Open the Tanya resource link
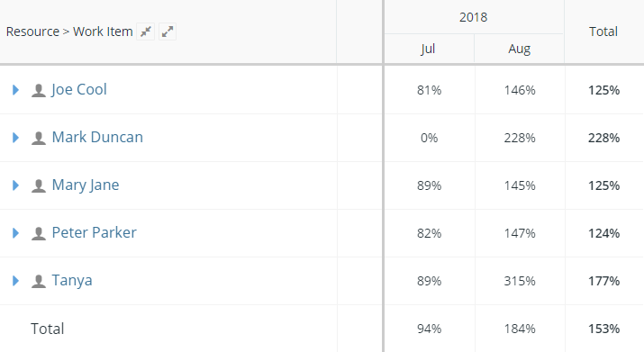Viewport: 644px width, 352px height. click(72, 281)
